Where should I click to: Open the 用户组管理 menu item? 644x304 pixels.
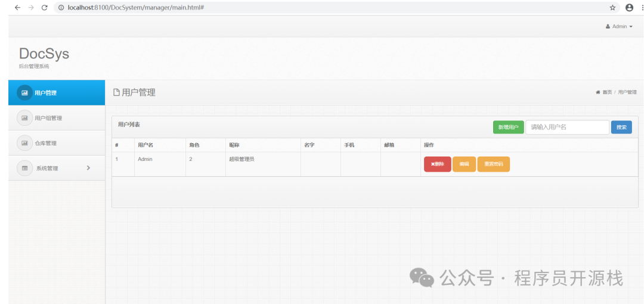click(x=48, y=118)
